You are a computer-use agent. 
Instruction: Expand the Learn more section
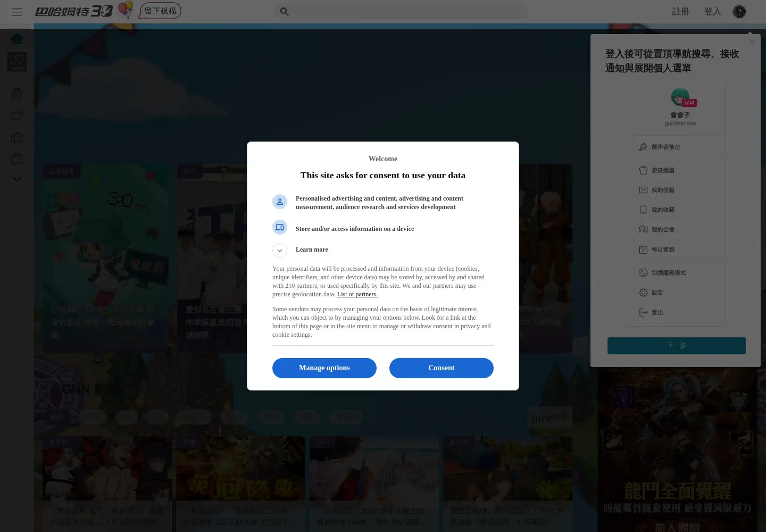pos(280,251)
